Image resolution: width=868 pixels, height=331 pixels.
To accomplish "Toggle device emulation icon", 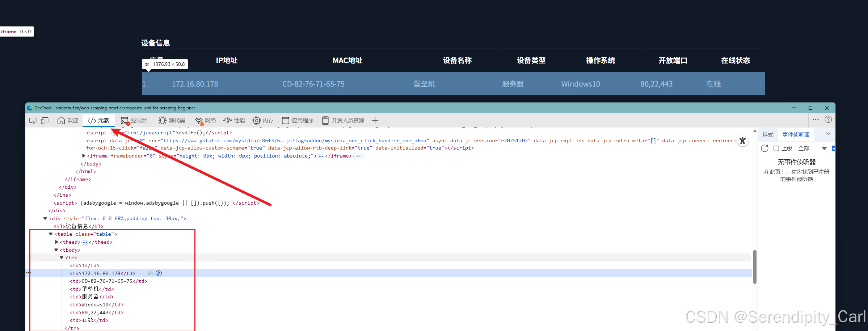I will click(x=45, y=121).
